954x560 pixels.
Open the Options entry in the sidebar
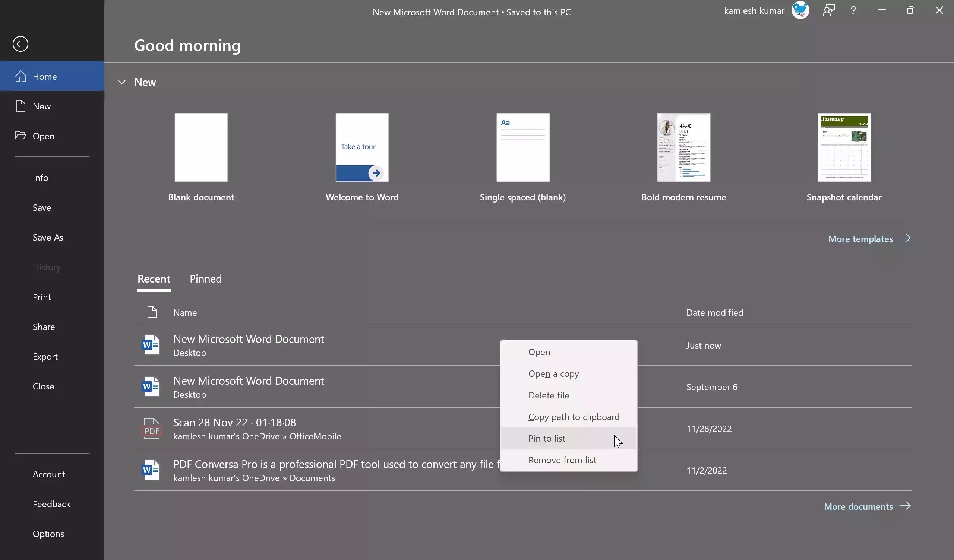(x=48, y=534)
